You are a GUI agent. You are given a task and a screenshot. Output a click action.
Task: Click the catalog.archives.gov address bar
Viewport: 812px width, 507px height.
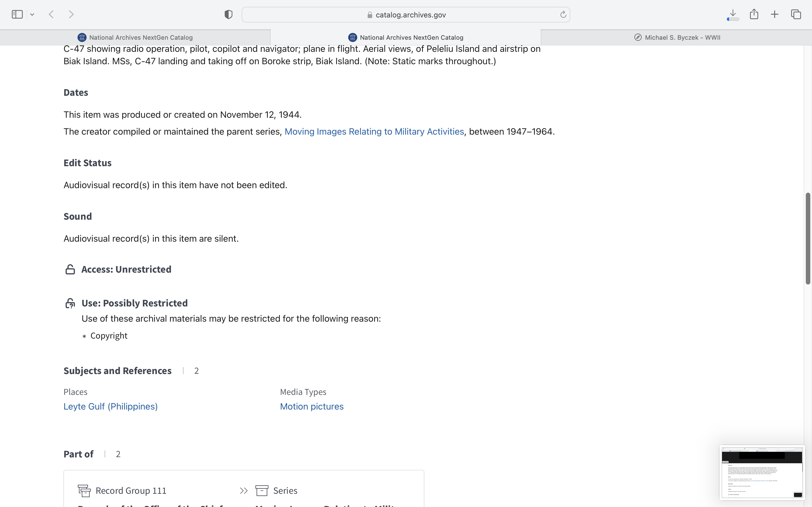coord(406,15)
